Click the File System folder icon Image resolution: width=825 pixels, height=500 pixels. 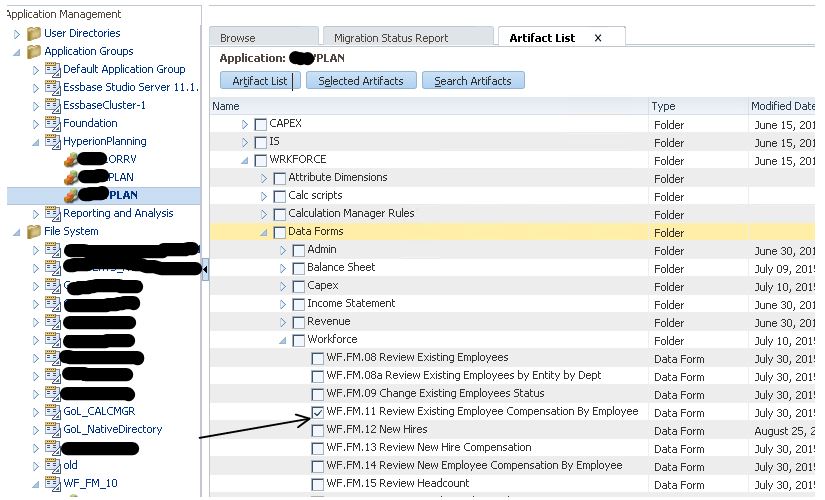[34, 231]
